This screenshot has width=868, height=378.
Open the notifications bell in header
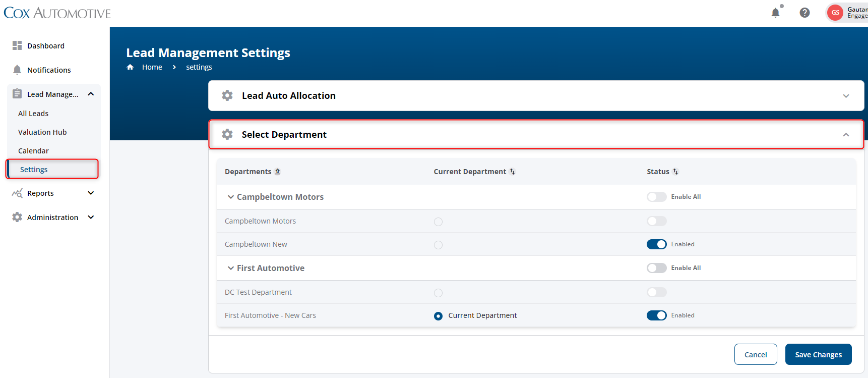coord(776,13)
